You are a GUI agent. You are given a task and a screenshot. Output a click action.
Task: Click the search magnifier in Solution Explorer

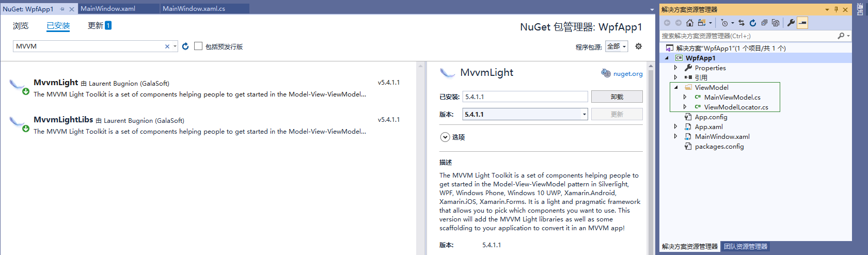[x=841, y=36]
